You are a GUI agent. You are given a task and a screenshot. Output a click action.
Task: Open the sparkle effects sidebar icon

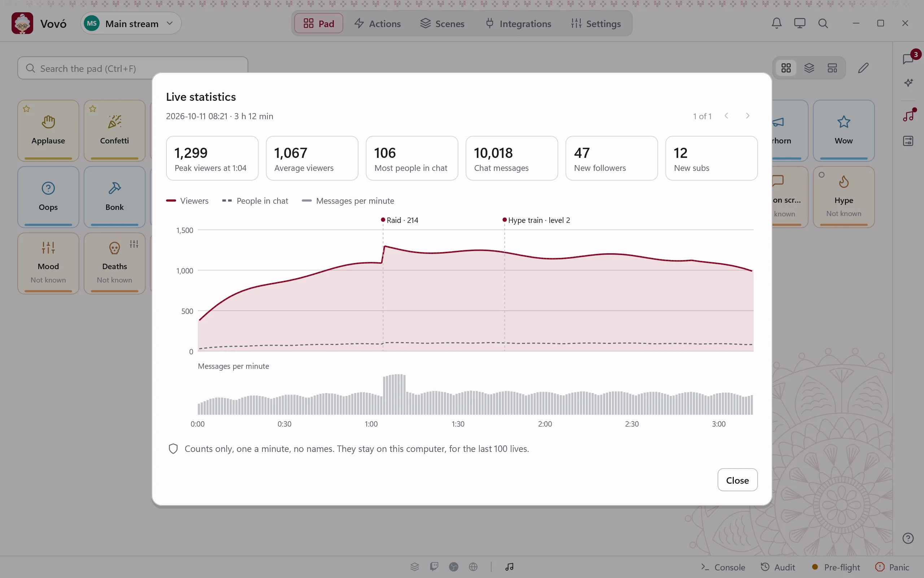[908, 83]
